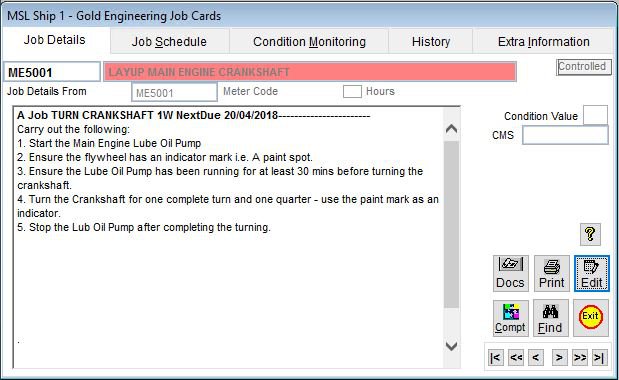
Task: Skip forward several records with >> button
Action: pyautogui.click(x=580, y=358)
